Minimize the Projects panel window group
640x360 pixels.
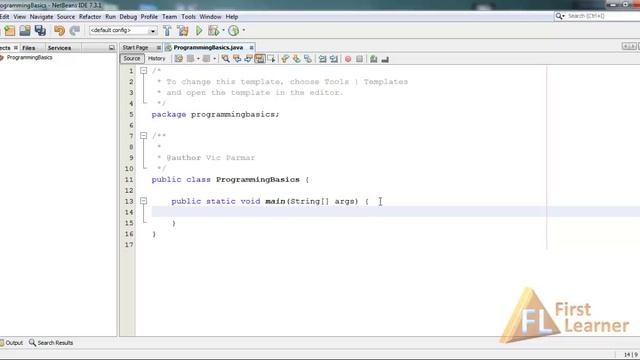pos(111,48)
